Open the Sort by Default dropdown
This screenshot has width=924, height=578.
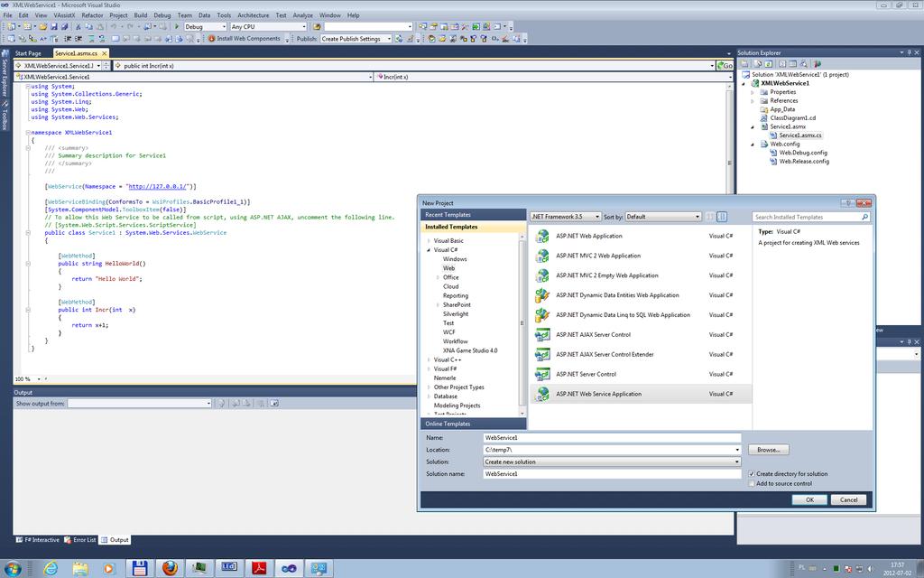tap(663, 217)
